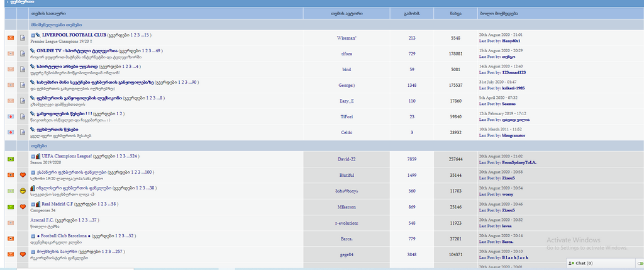Go to page 49 of ONLINE TV topic
Image resolution: width=644 pixels, height=270 pixels.
pyautogui.click(x=158, y=50)
